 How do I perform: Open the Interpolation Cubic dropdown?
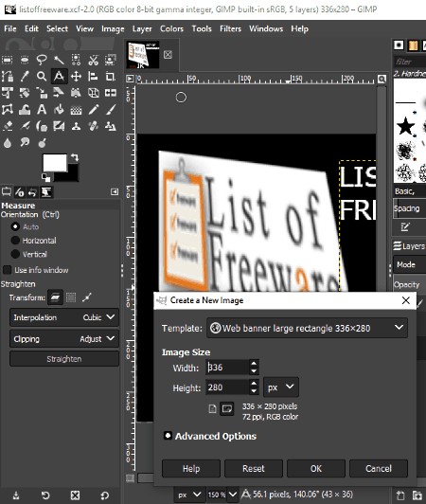pyautogui.click(x=64, y=317)
